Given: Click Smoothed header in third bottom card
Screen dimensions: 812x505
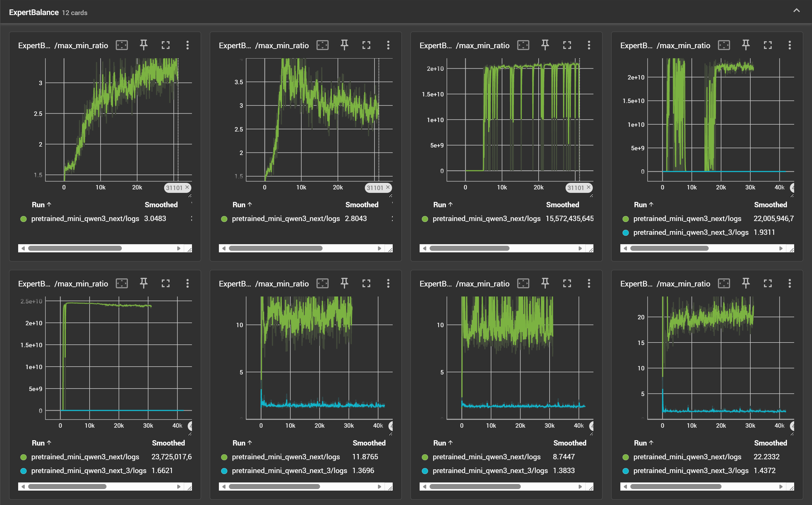Looking at the screenshot, I should (x=570, y=443).
